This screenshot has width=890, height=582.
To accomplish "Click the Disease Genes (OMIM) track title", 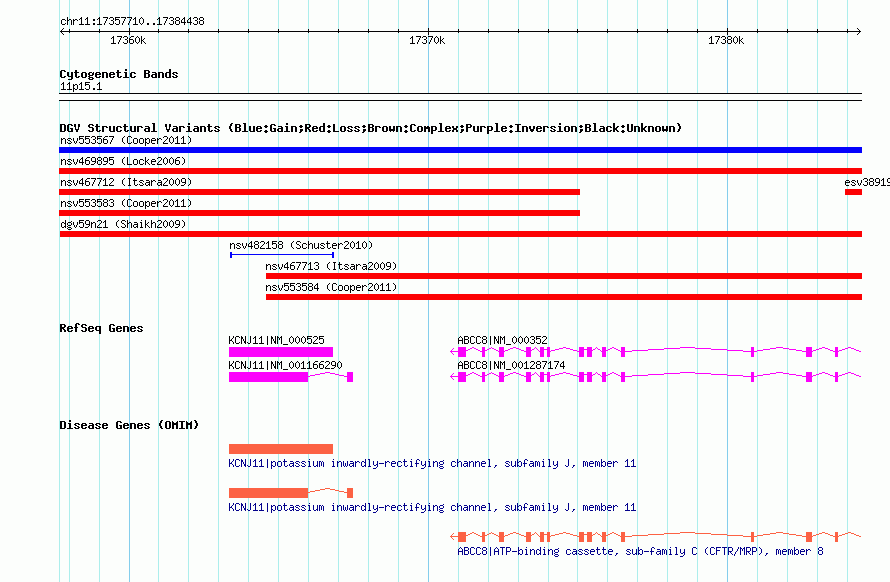I will coord(129,425).
